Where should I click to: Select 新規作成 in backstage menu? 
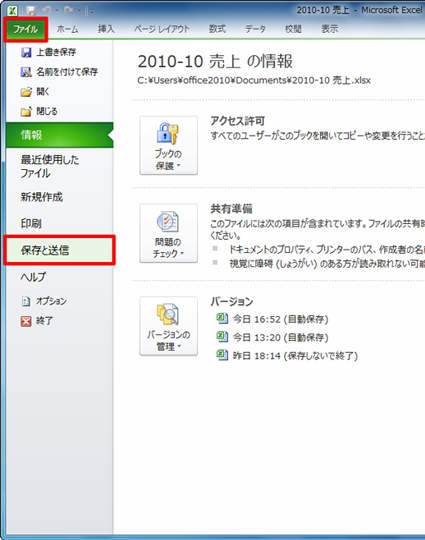[x=42, y=197]
